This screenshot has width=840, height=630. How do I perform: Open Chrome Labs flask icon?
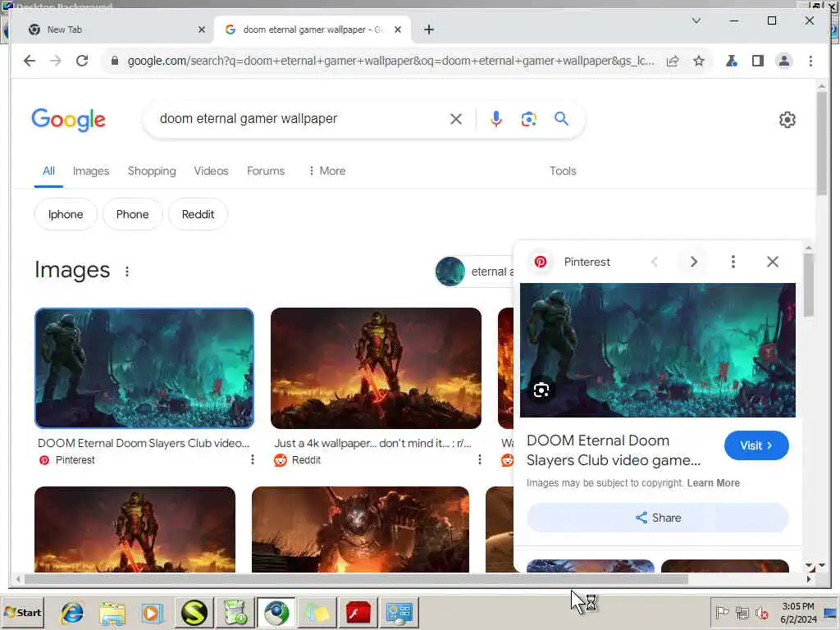(x=731, y=61)
